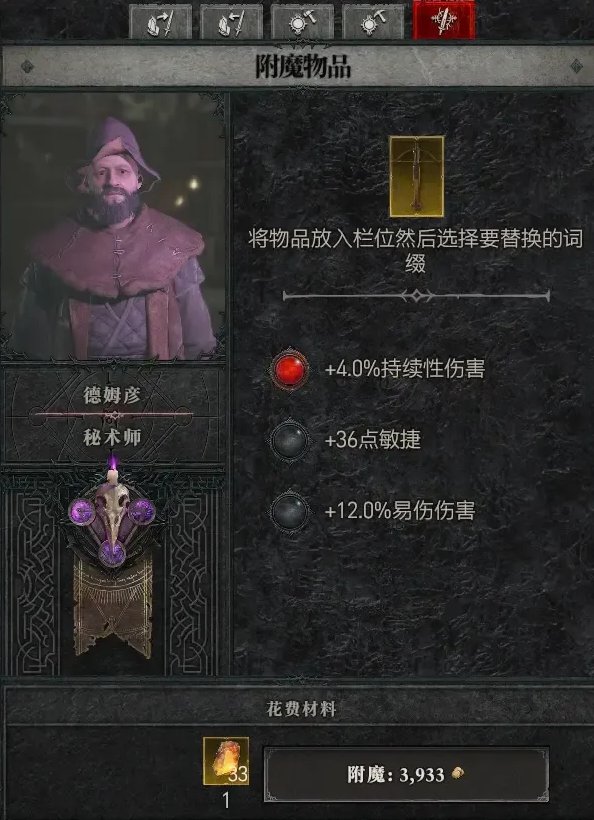Click the left diamond ornament in title bar
The width and height of the screenshot is (594, 820).
(27, 66)
